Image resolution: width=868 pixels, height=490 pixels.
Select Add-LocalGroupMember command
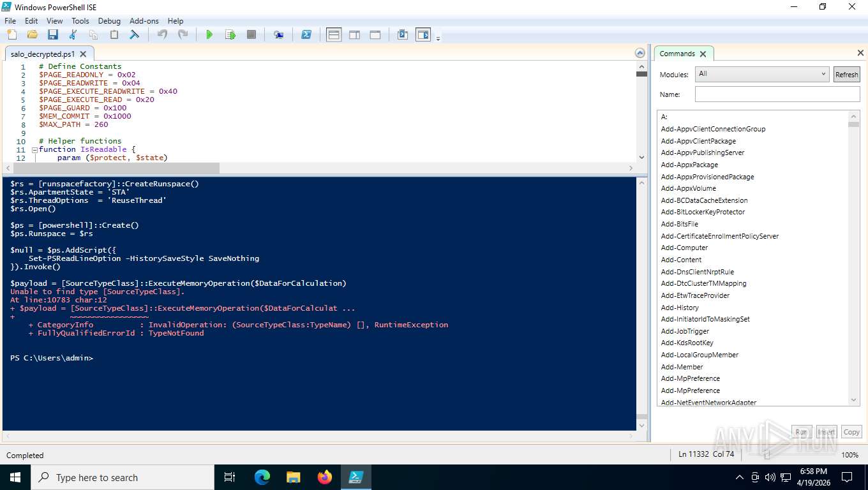(x=700, y=355)
